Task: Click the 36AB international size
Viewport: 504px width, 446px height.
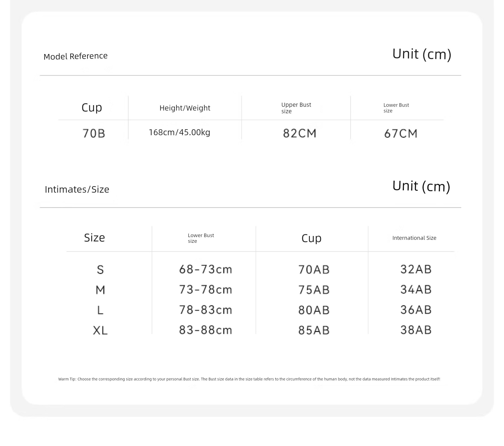Action: tap(416, 310)
